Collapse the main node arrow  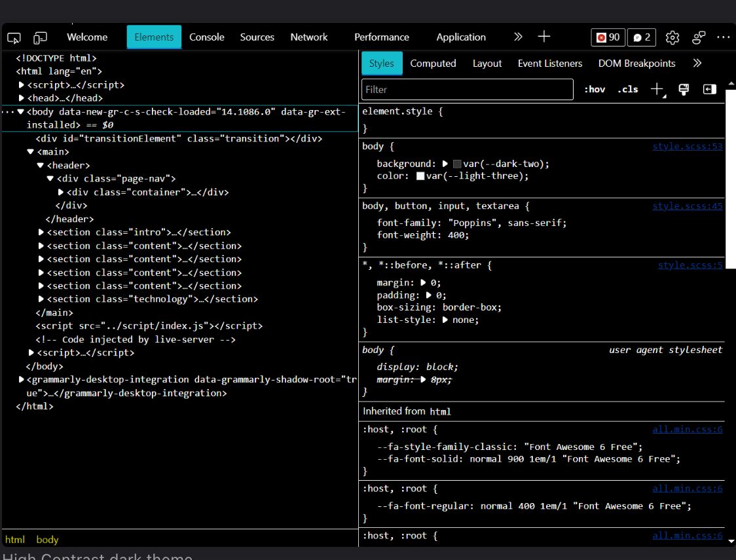coord(31,151)
